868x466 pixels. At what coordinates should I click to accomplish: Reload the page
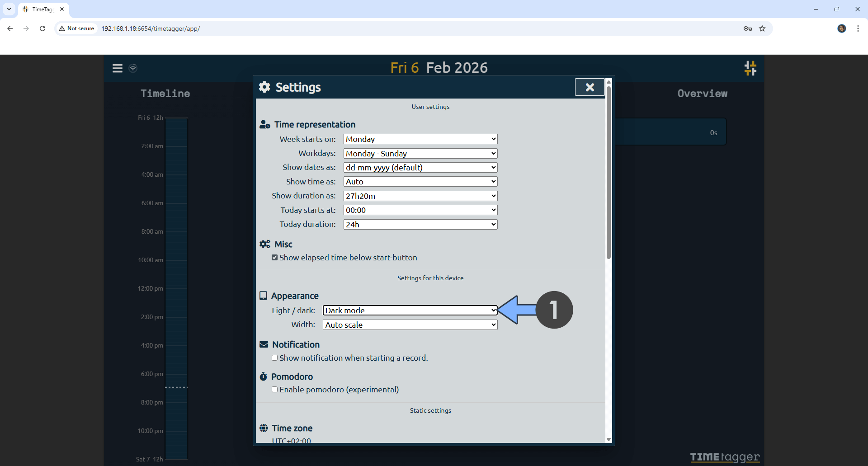tap(42, 28)
